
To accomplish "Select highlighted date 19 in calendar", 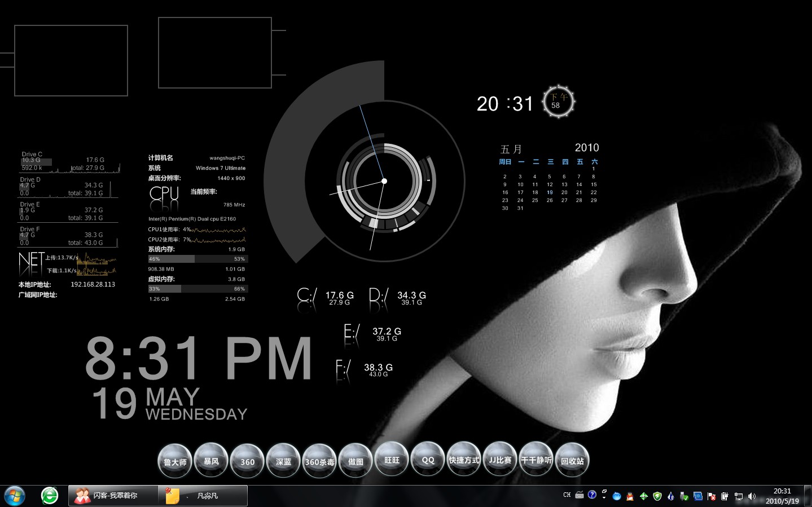I will (550, 192).
